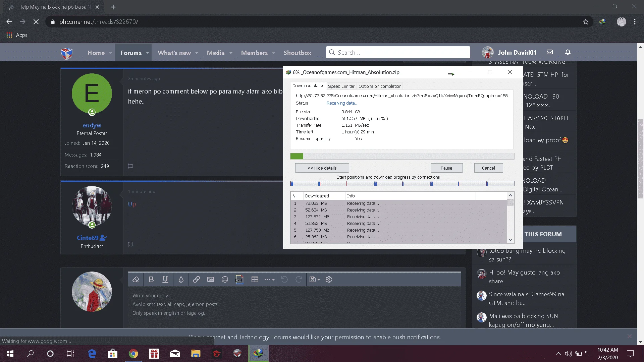Expand What's new dropdown arrow
This screenshot has width=644, height=362.
[197, 53]
